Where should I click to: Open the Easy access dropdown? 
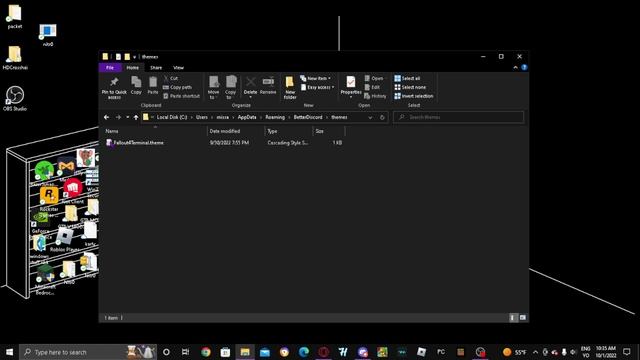click(318, 87)
